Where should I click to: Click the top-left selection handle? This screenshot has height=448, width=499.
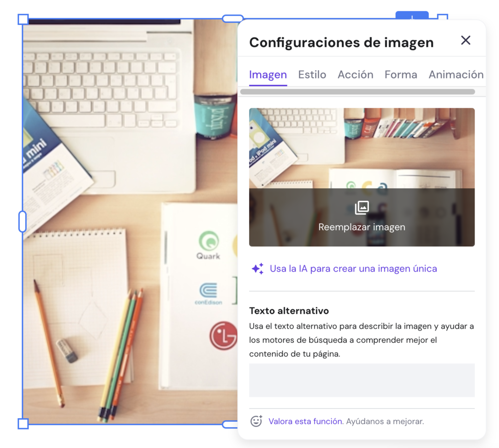(x=22, y=19)
